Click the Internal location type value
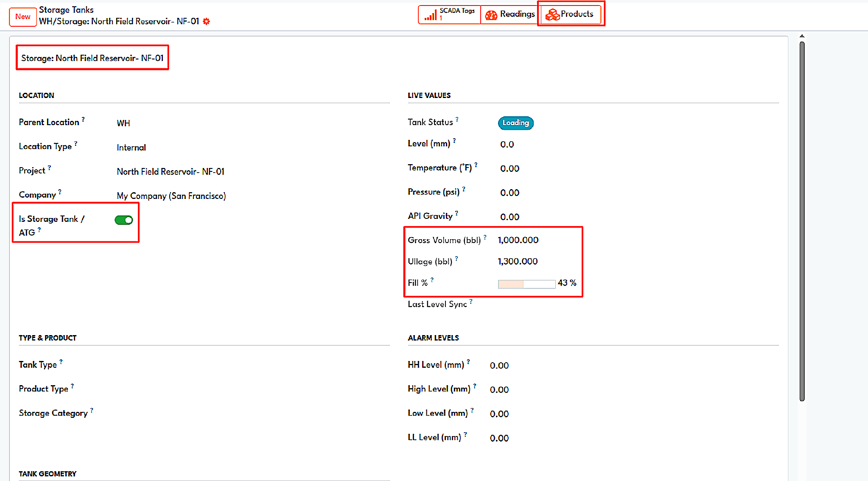This screenshot has width=868, height=481. [x=131, y=148]
